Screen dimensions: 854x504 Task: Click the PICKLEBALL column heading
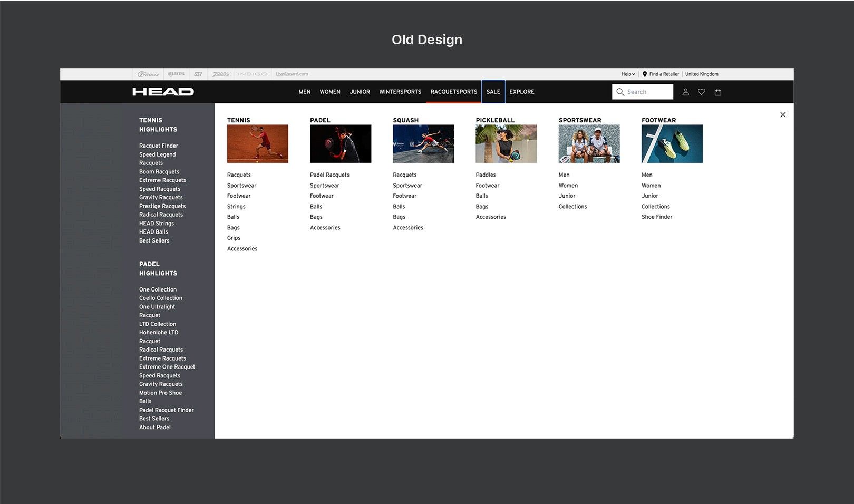pyautogui.click(x=495, y=120)
